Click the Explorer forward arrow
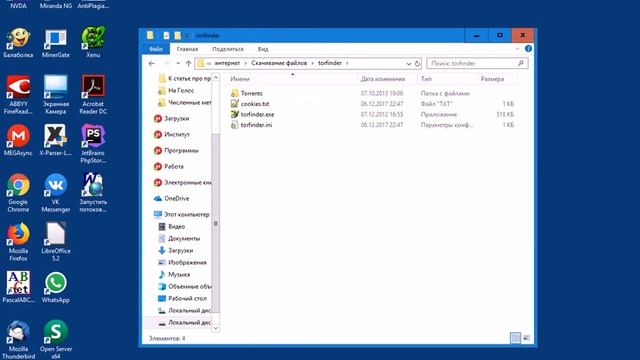This screenshot has height=360, width=640. pyautogui.click(x=166, y=64)
